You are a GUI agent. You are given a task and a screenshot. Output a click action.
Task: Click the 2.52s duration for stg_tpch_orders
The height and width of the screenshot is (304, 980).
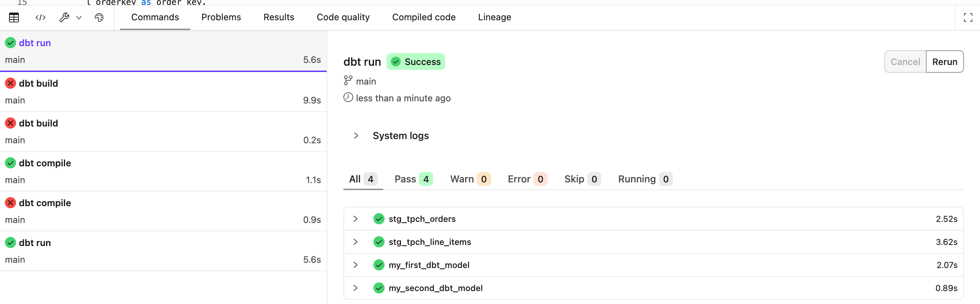pyautogui.click(x=946, y=219)
